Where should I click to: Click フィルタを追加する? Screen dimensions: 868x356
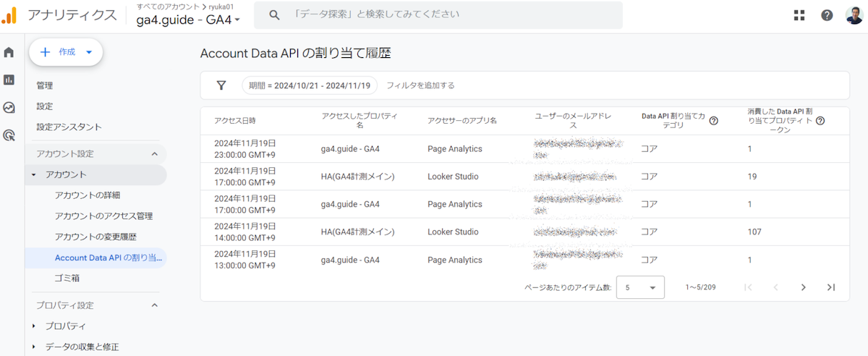pos(421,85)
